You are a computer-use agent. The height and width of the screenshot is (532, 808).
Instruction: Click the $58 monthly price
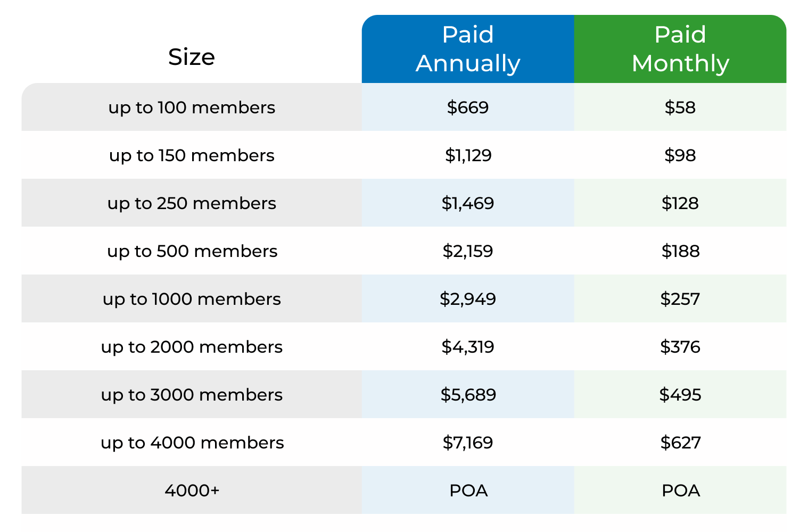pos(680,107)
